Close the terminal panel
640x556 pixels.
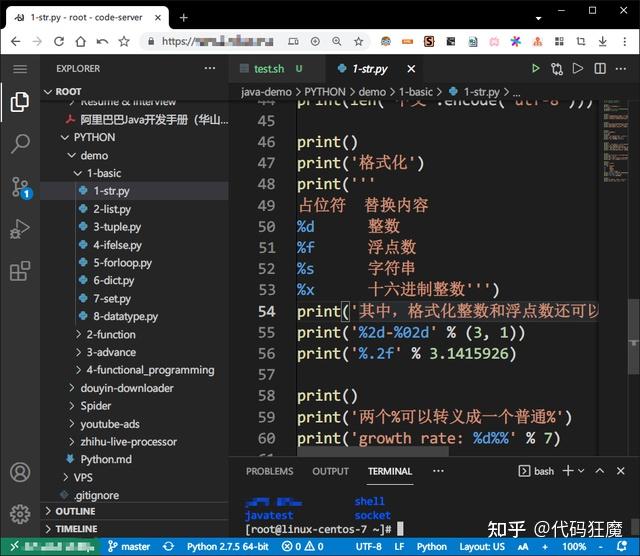tap(620, 471)
